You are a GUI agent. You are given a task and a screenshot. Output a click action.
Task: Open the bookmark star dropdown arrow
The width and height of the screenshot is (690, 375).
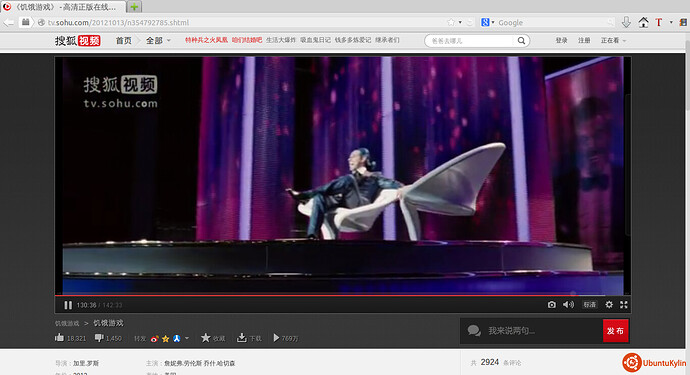pyautogui.click(x=460, y=22)
